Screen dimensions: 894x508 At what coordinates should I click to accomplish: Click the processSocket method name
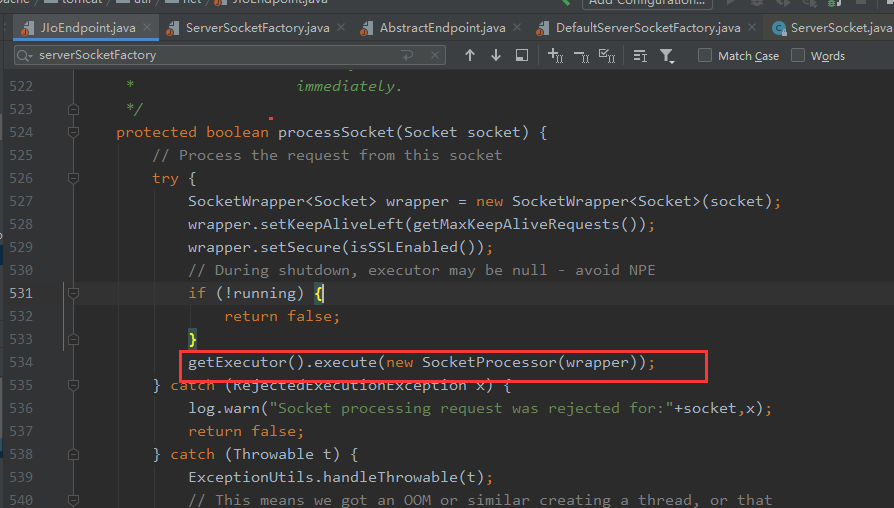(x=336, y=132)
